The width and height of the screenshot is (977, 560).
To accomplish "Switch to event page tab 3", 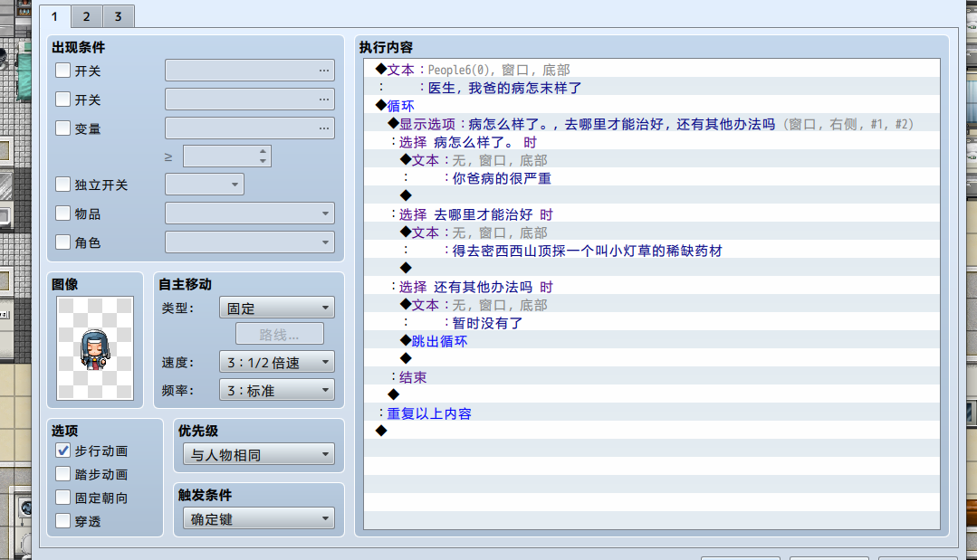I will pos(119,17).
